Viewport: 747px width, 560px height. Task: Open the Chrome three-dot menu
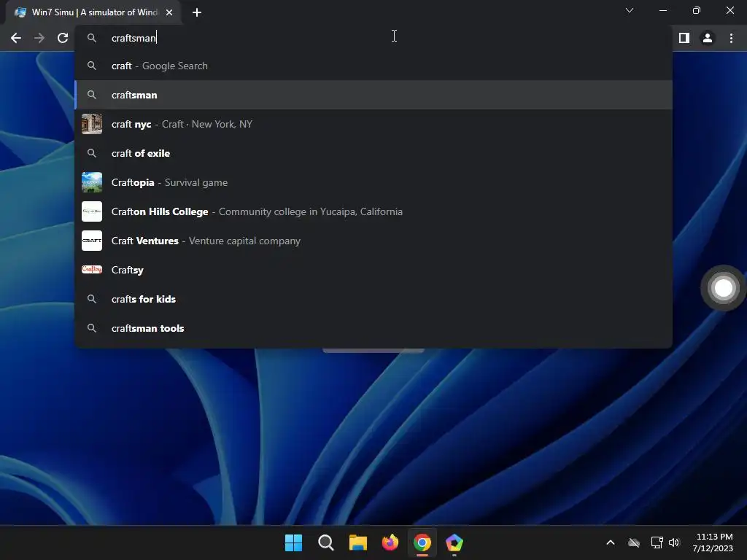[x=731, y=38]
